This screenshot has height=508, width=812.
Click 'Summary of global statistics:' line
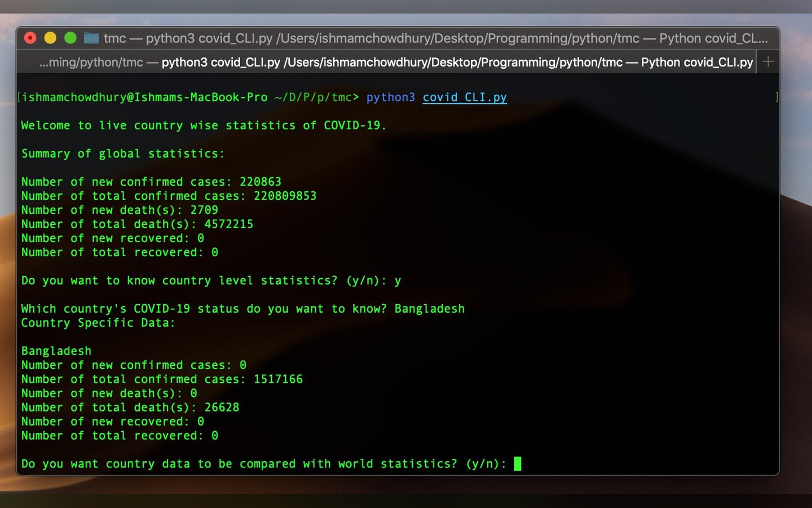point(123,154)
